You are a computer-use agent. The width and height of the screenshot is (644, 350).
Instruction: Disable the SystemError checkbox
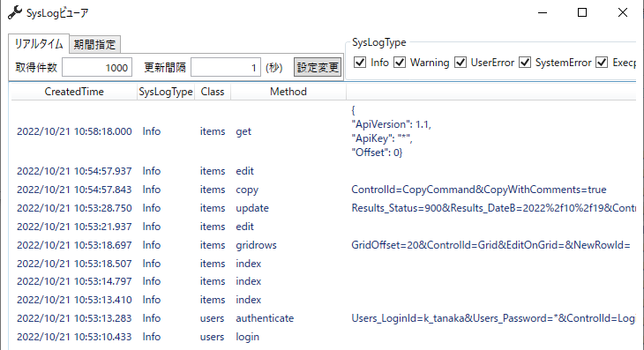[525, 63]
